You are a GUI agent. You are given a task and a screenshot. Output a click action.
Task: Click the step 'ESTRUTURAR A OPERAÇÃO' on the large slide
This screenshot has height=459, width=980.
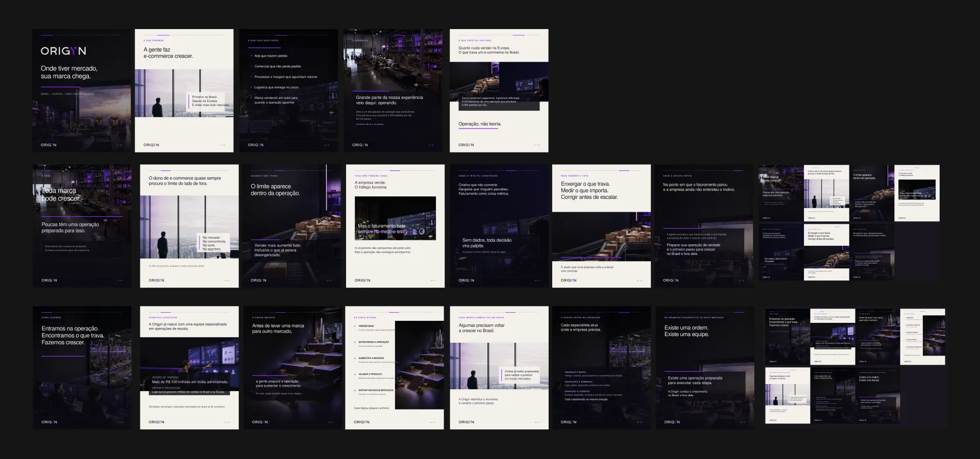point(374,342)
